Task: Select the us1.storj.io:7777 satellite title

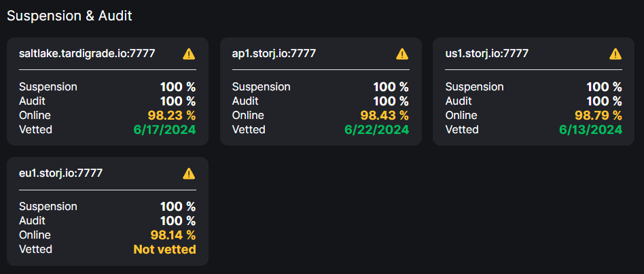Action: coord(487,54)
